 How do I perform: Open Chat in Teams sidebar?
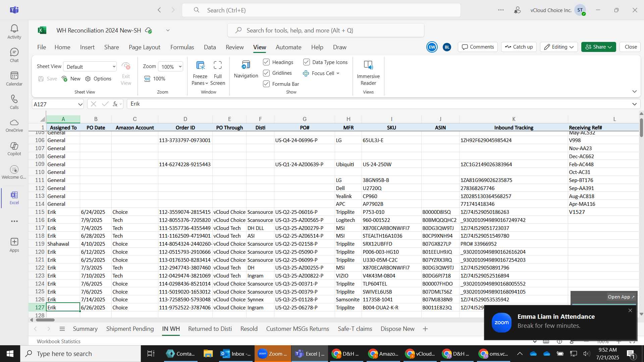pos(14,55)
